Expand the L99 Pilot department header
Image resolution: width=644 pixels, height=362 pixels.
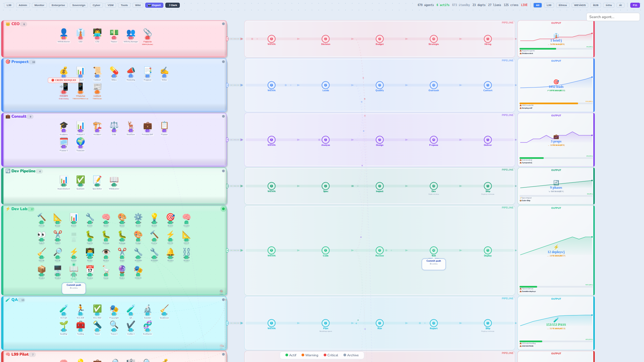click(20, 354)
